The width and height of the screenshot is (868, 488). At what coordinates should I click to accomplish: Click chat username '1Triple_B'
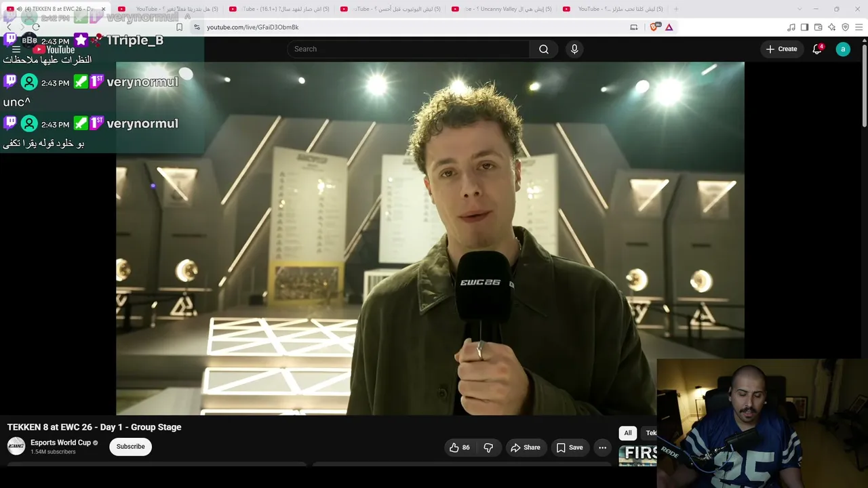coord(135,41)
